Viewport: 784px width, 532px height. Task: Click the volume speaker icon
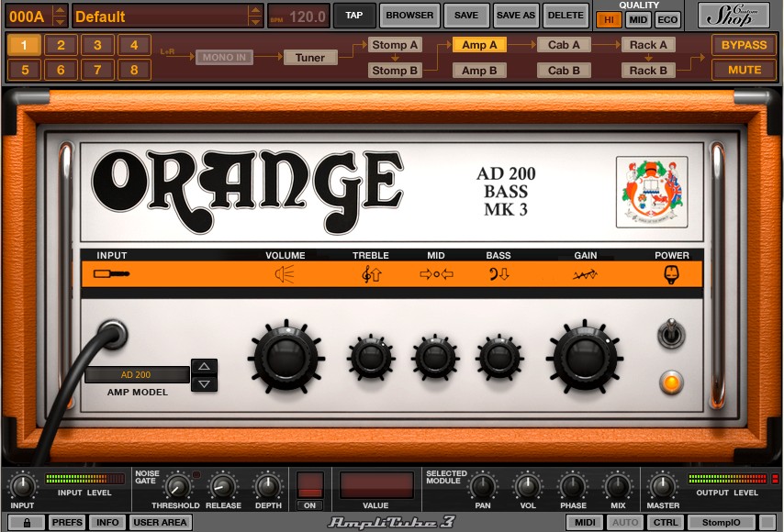(x=285, y=273)
